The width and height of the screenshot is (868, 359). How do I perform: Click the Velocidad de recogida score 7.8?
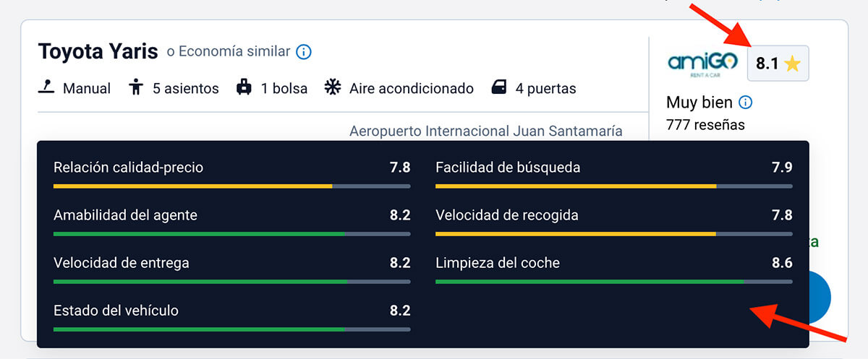point(781,215)
